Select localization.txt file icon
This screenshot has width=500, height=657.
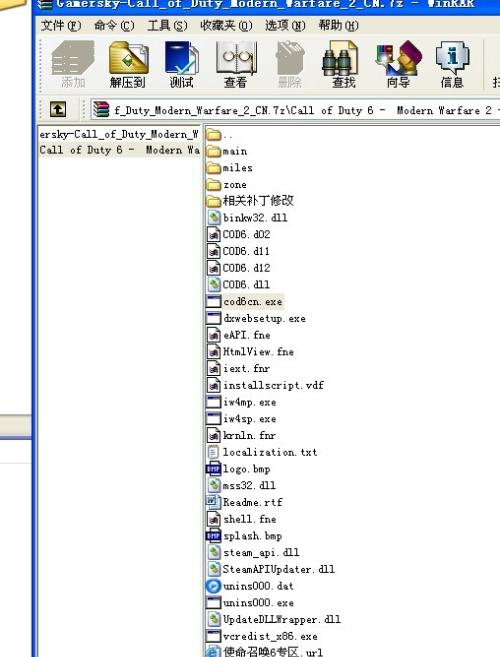pyautogui.click(x=213, y=452)
